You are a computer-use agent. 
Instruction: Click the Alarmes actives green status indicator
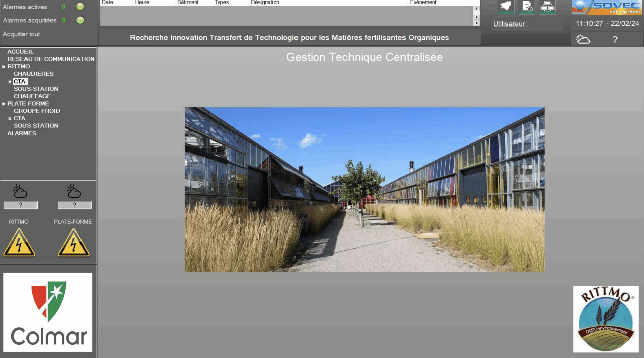pyautogui.click(x=80, y=7)
